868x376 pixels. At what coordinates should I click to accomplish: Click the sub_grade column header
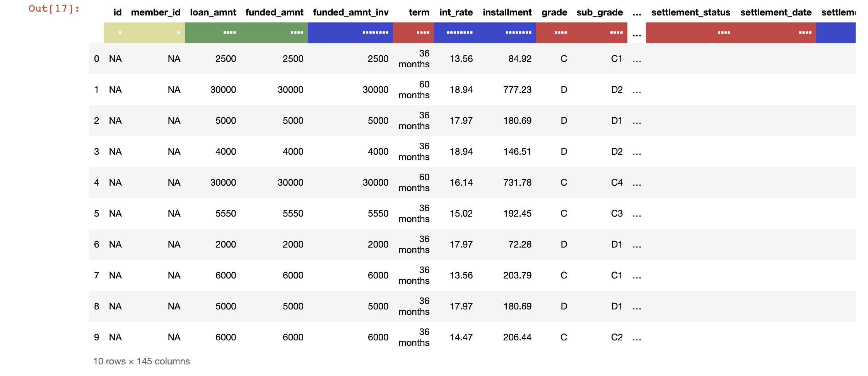(599, 12)
